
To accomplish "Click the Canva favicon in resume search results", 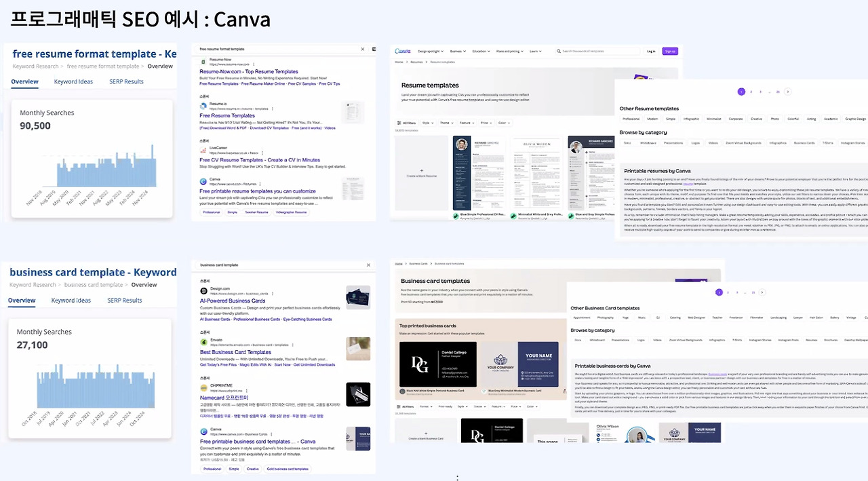I will 203,181.
